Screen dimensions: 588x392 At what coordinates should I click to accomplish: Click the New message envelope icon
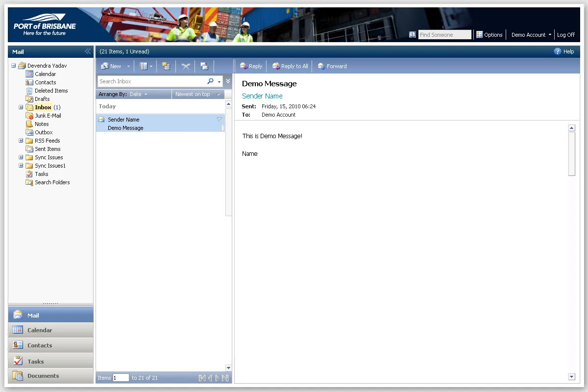coord(104,66)
